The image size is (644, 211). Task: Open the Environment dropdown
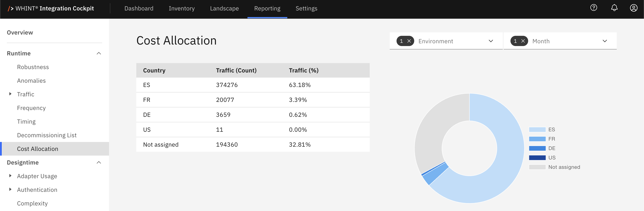coord(490,41)
